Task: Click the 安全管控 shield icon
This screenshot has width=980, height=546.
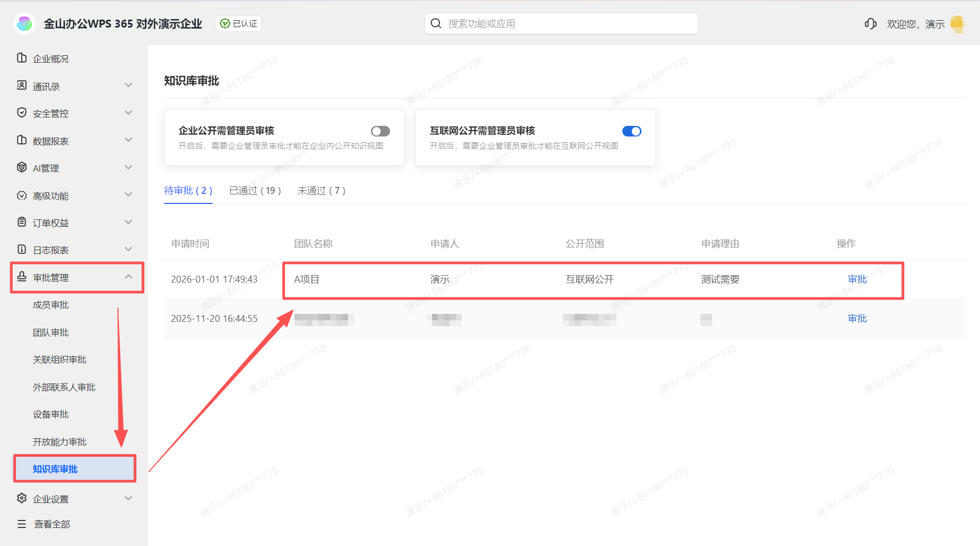Action: pyautogui.click(x=22, y=113)
